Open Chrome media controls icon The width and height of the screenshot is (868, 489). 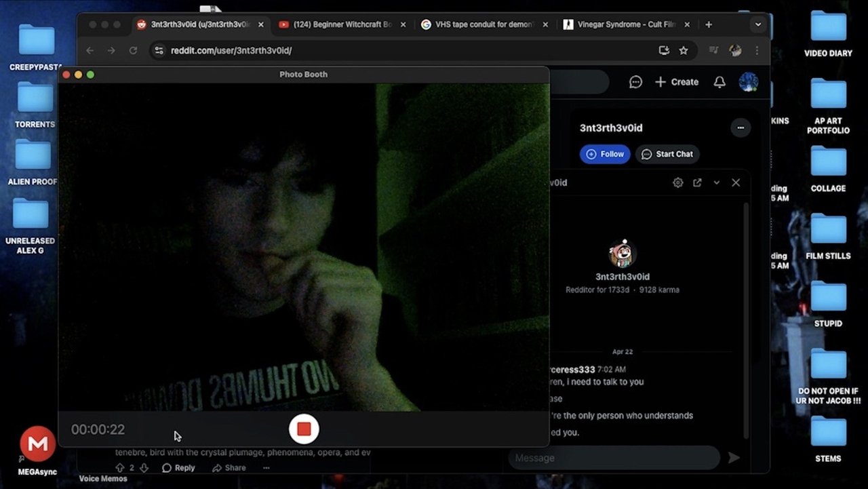tap(713, 50)
